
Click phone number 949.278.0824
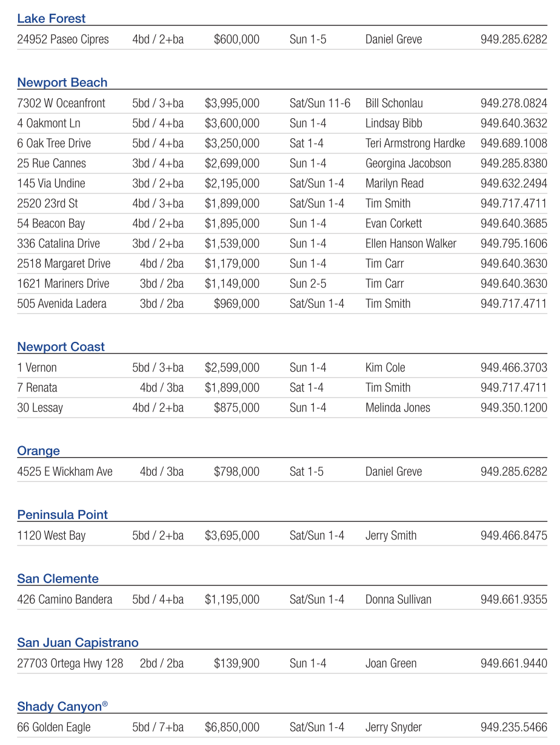(513, 103)
